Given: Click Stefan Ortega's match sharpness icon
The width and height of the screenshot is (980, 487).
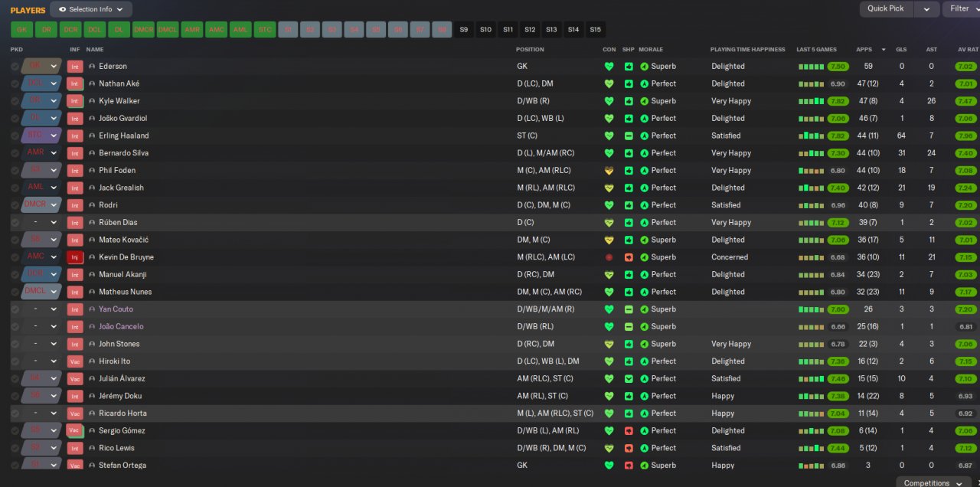Looking at the screenshot, I should tap(629, 466).
